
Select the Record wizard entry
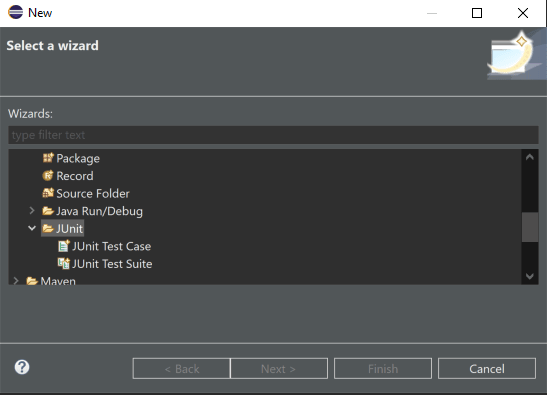[x=75, y=176]
